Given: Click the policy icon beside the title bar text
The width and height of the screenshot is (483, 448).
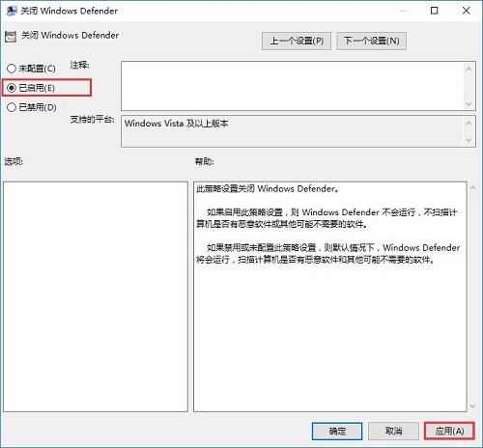Looking at the screenshot, I should [x=12, y=11].
